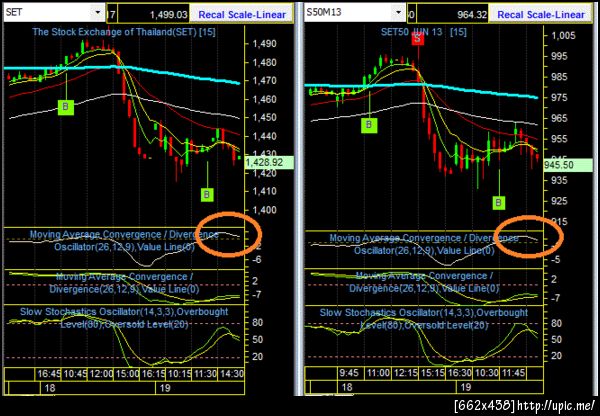Select the 1,499.03 value field
The image size is (600, 416).
(153, 15)
